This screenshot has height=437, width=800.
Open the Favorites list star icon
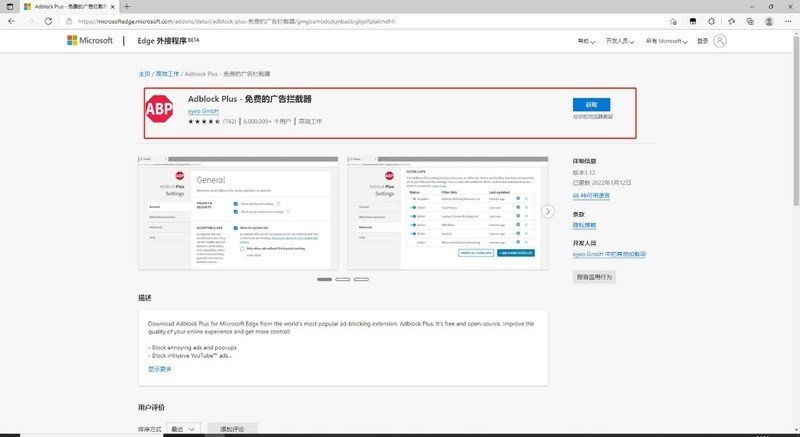click(731, 21)
